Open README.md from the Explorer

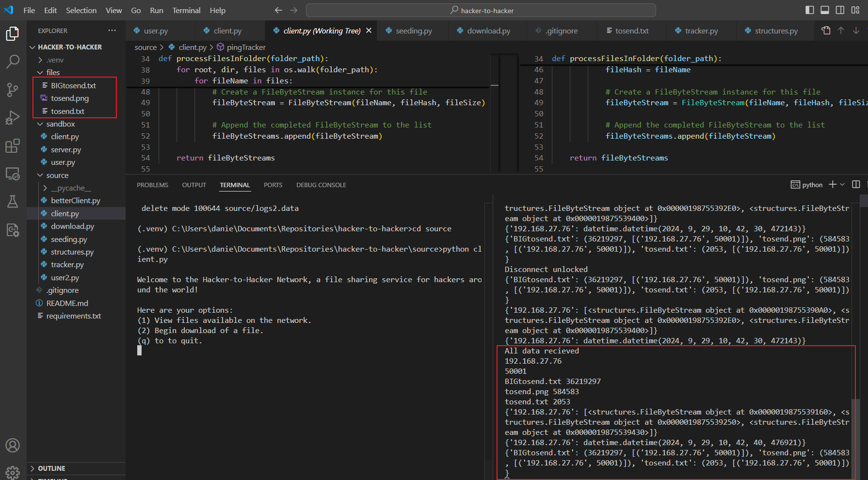pyautogui.click(x=67, y=303)
